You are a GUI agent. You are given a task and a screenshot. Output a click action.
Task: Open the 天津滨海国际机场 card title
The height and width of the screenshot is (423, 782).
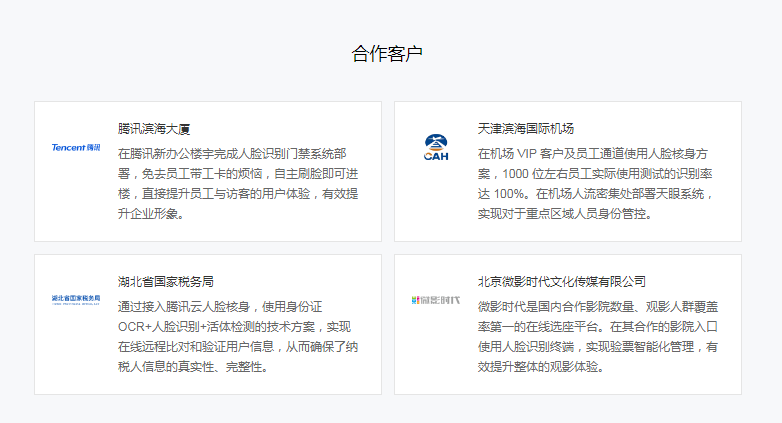[x=526, y=129]
